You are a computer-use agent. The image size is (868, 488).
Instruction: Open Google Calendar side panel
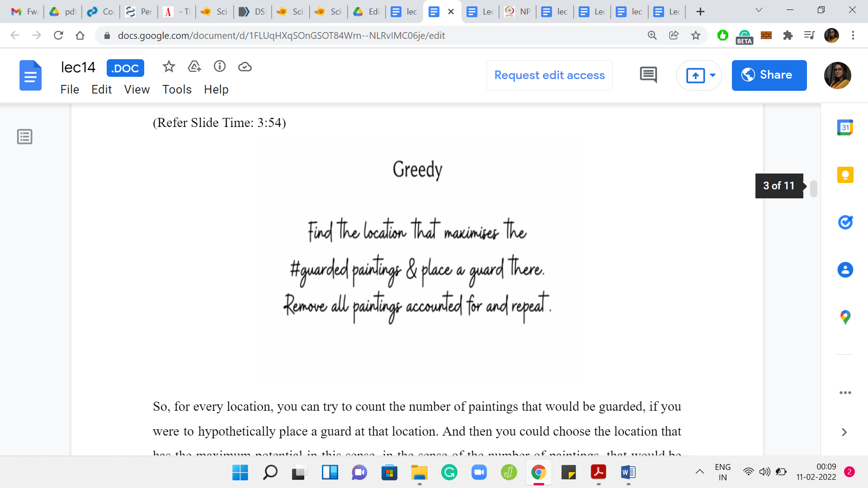pyautogui.click(x=845, y=127)
